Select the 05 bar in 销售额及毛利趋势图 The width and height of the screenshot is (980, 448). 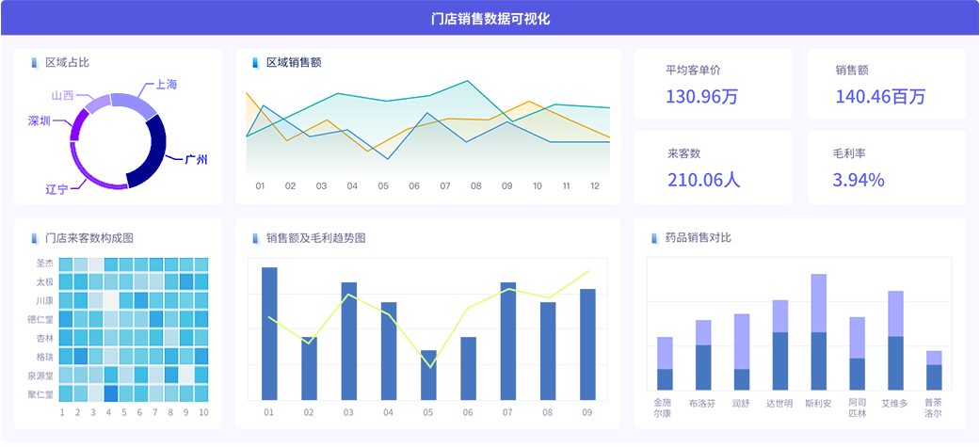(428, 375)
